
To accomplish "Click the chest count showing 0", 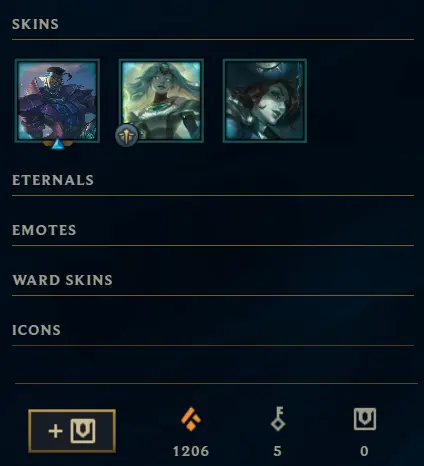I will tap(364, 451).
